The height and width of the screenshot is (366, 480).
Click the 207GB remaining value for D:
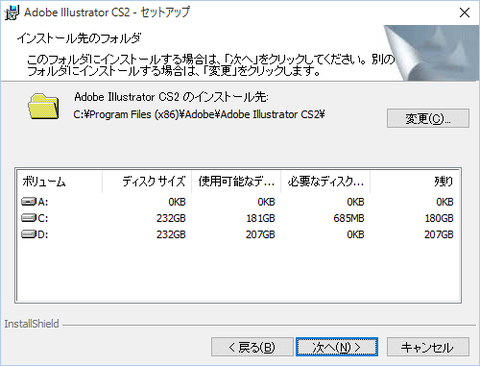[x=439, y=235]
